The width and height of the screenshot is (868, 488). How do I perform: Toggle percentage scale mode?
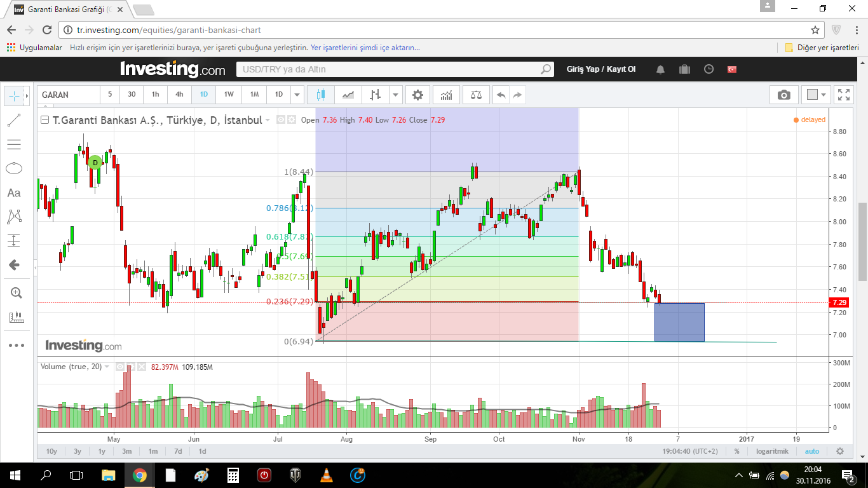click(x=737, y=451)
